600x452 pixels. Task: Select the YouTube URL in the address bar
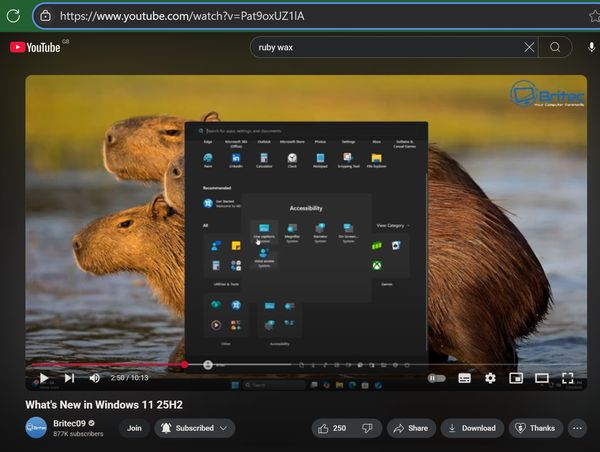click(x=182, y=16)
